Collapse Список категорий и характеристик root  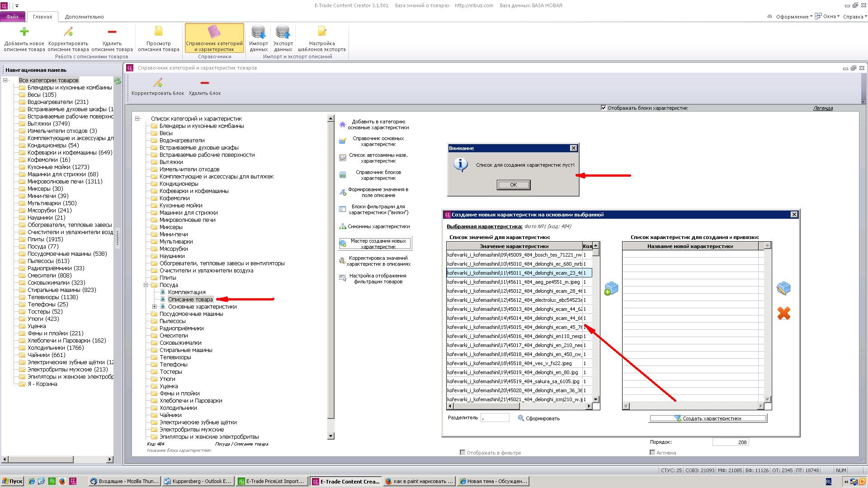(137, 119)
